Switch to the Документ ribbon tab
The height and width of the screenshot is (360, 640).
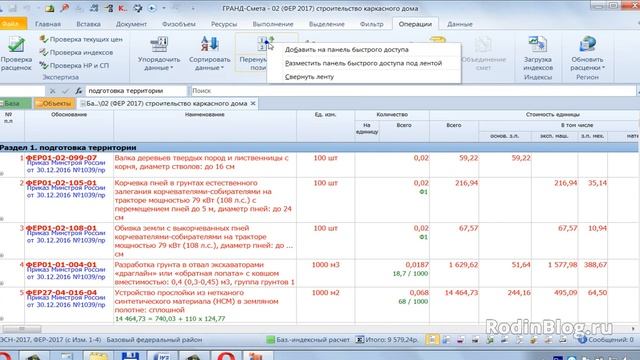click(131, 24)
